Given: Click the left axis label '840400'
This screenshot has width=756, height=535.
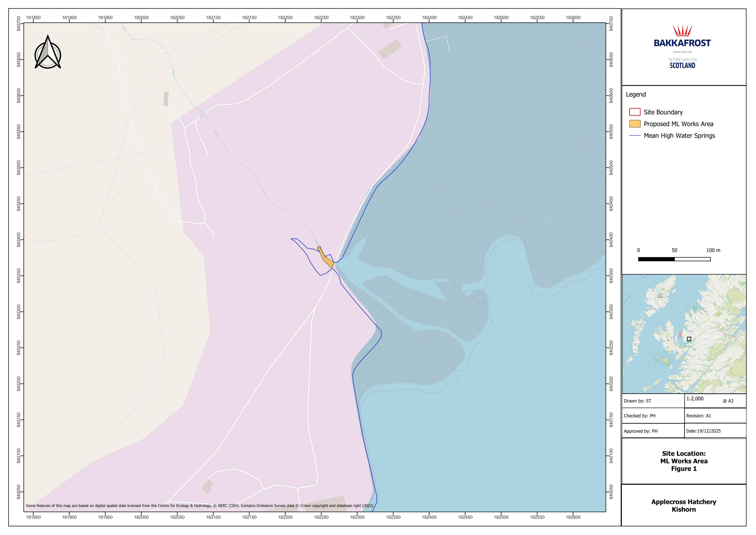Looking at the screenshot, I should (x=19, y=240).
